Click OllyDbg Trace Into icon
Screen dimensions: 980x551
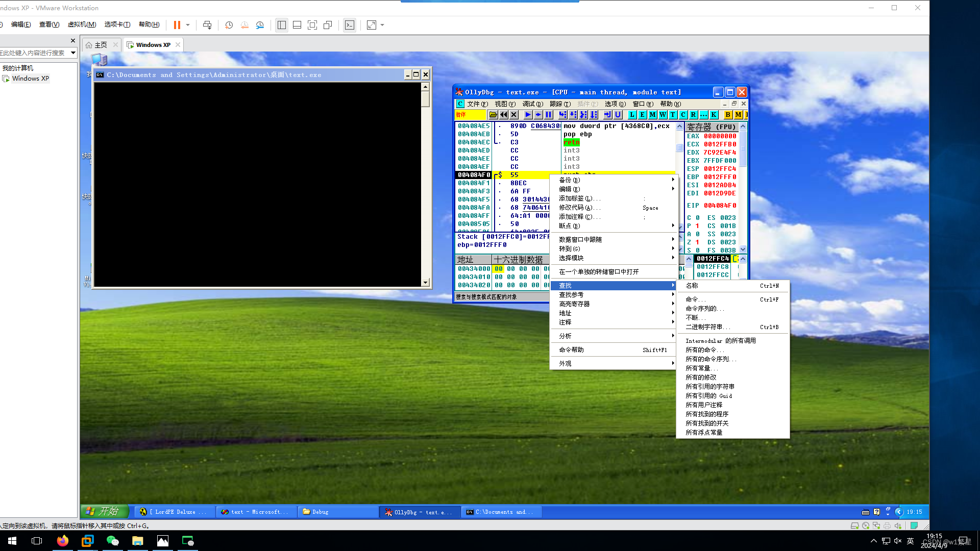[x=583, y=115]
